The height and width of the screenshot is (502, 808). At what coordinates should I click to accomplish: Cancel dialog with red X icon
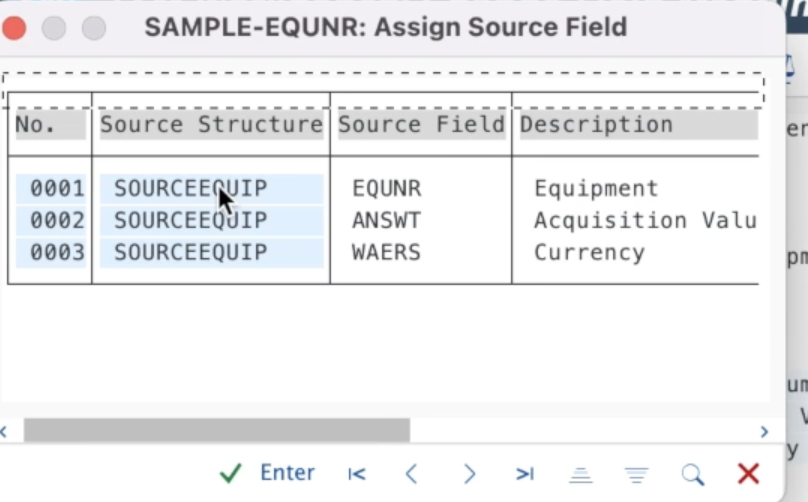click(x=748, y=474)
